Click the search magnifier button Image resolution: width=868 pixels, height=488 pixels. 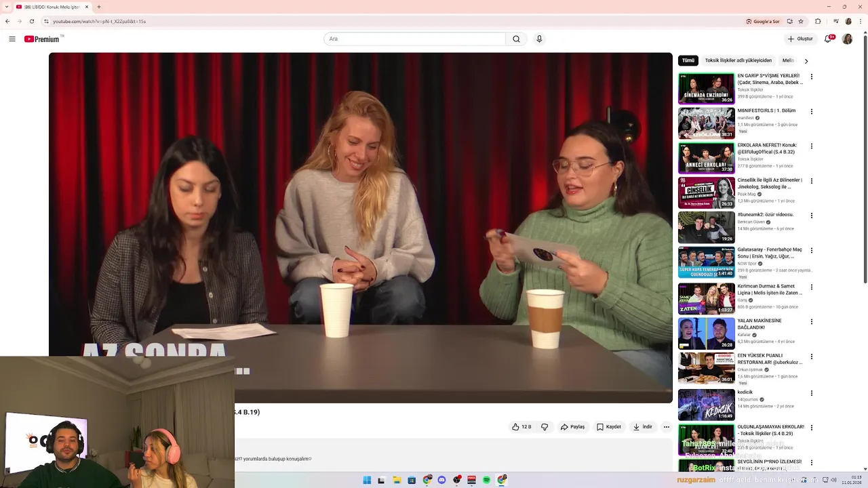(516, 39)
